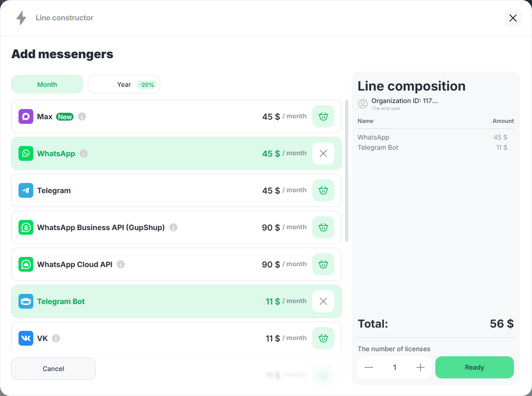Click the license count input field
The image size is (532, 396).
point(395,367)
